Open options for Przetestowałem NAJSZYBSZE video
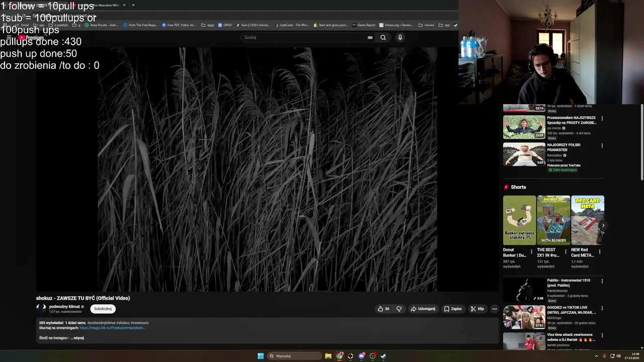This screenshot has height=362, width=644. [602, 119]
